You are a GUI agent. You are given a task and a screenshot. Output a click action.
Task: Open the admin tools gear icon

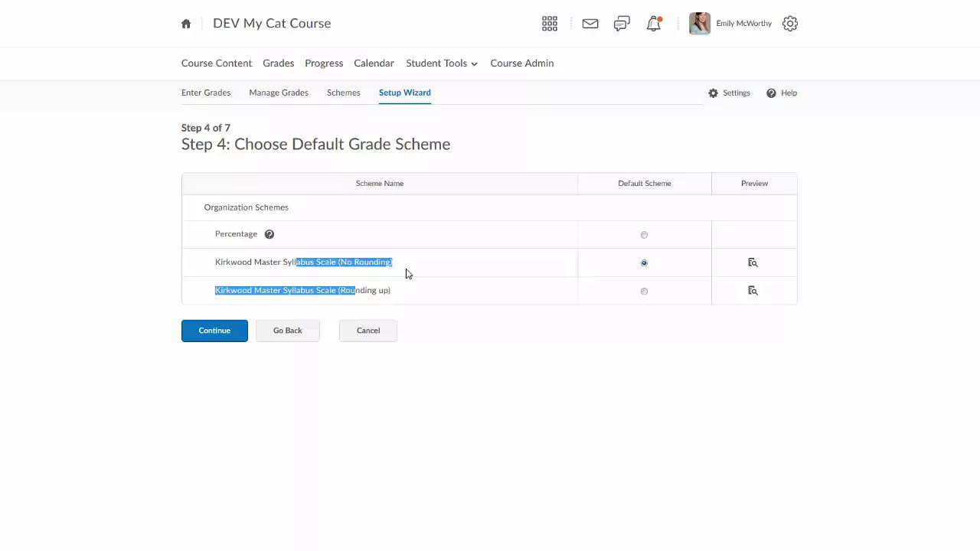pos(790,24)
